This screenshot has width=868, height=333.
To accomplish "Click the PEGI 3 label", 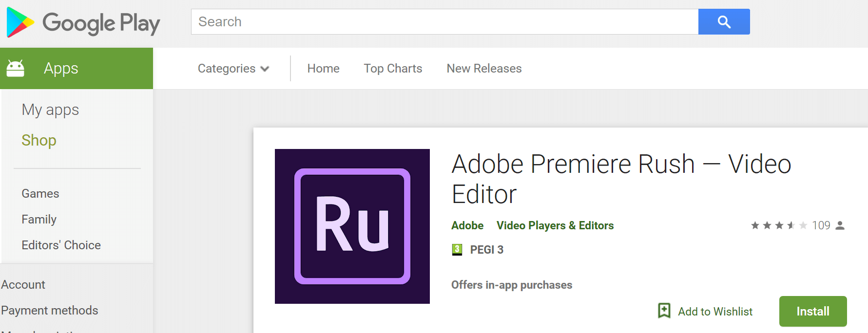I will (x=486, y=250).
